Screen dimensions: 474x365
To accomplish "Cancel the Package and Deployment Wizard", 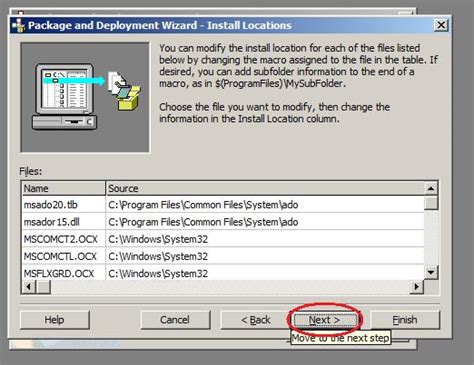I will pos(175,320).
